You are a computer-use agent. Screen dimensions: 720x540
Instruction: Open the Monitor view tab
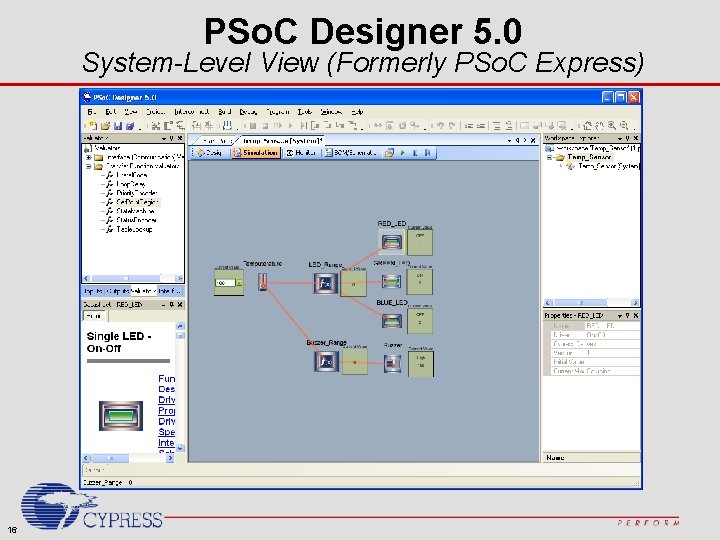click(301, 153)
